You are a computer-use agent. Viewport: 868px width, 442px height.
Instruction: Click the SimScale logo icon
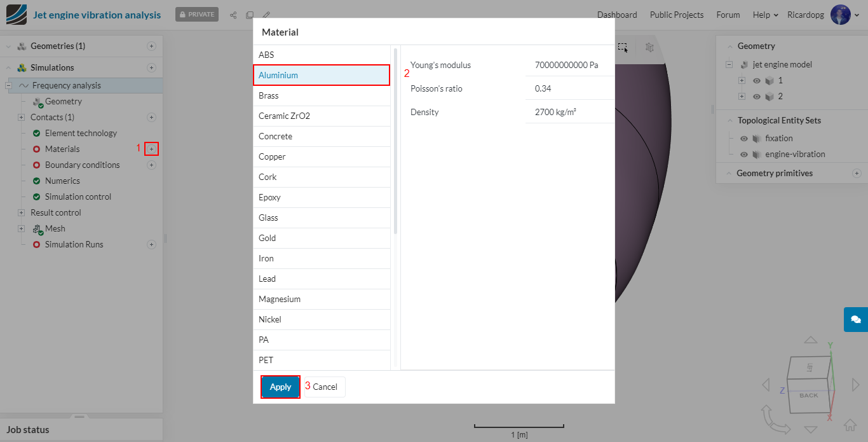tap(17, 15)
